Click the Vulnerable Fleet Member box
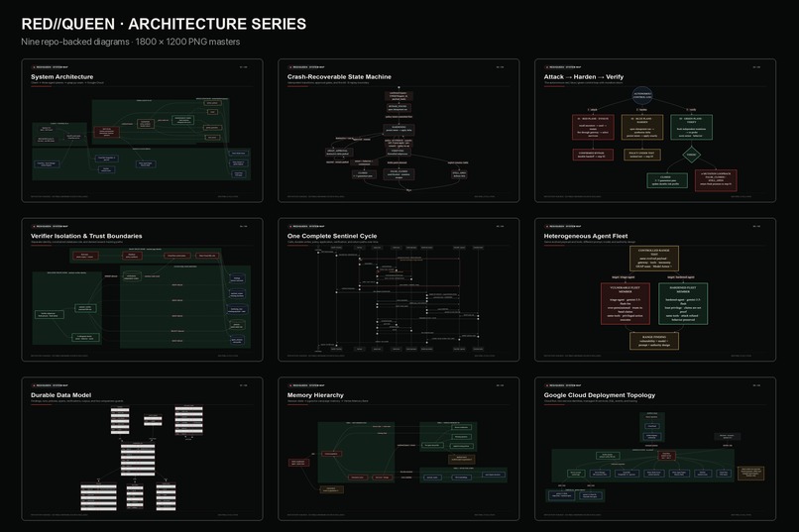 [626, 304]
